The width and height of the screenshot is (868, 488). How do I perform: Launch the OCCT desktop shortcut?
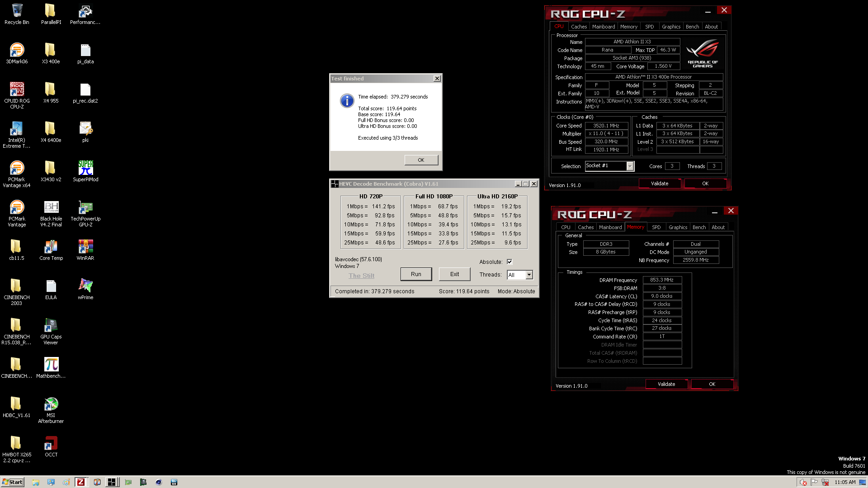pos(51,446)
